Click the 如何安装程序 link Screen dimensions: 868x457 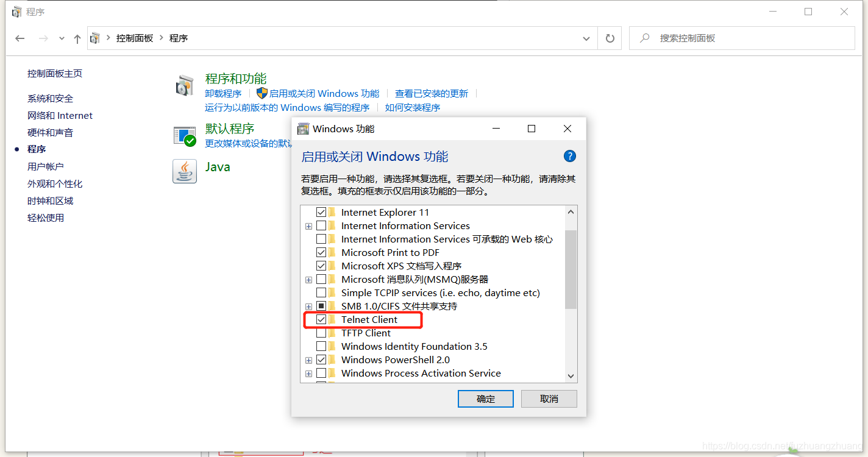point(413,108)
